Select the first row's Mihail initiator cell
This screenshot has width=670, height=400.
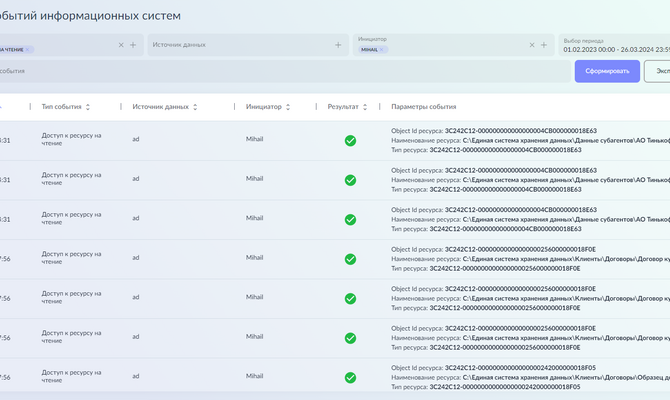click(254, 140)
